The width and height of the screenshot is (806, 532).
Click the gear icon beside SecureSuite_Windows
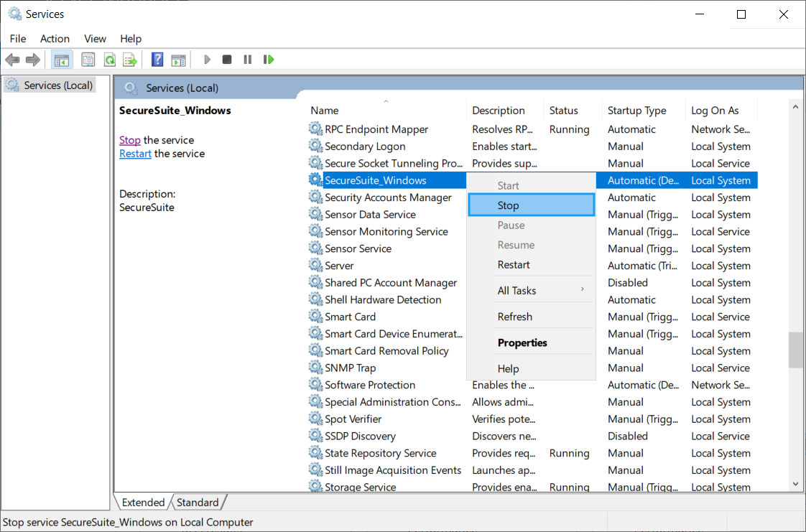pos(315,179)
